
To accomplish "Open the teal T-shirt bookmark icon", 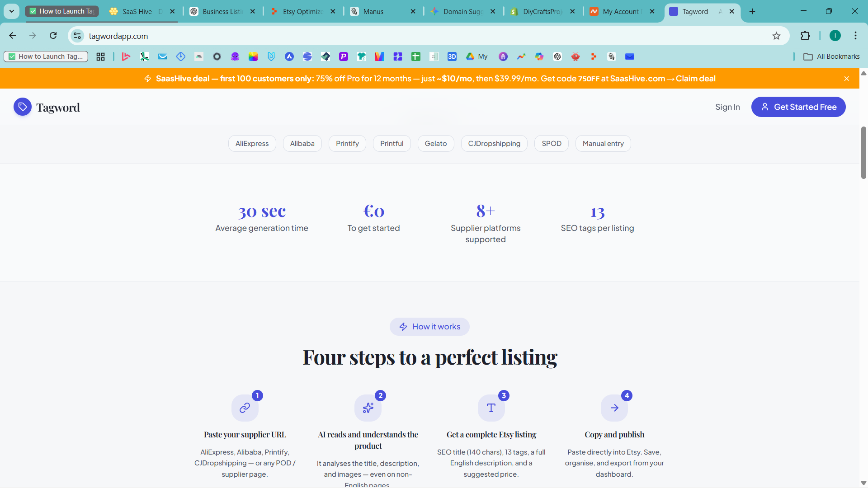I will click(x=362, y=56).
